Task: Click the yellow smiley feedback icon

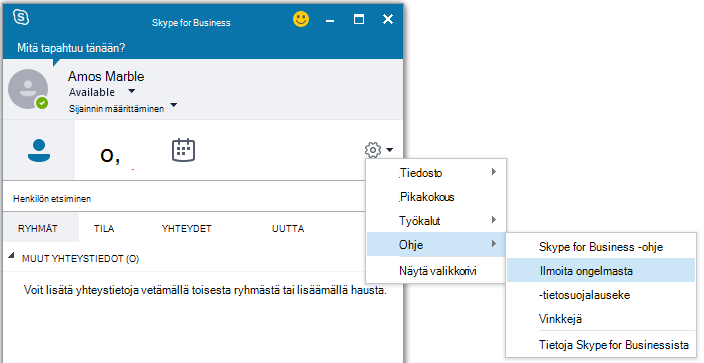Action: click(301, 19)
